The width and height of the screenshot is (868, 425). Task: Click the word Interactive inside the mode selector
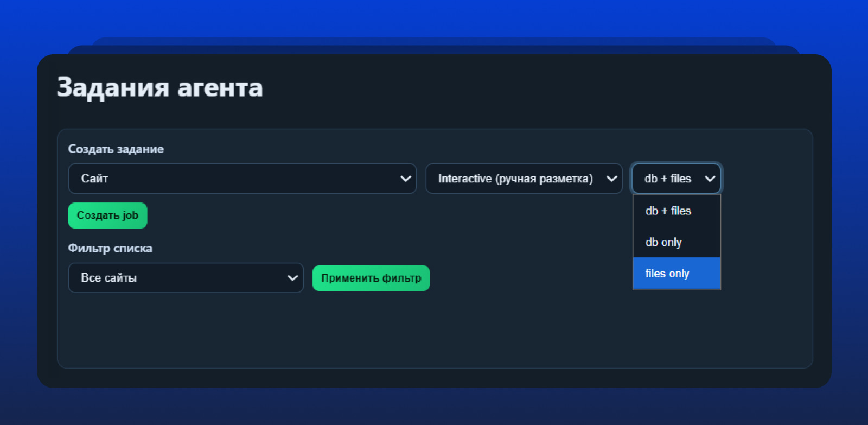464,179
